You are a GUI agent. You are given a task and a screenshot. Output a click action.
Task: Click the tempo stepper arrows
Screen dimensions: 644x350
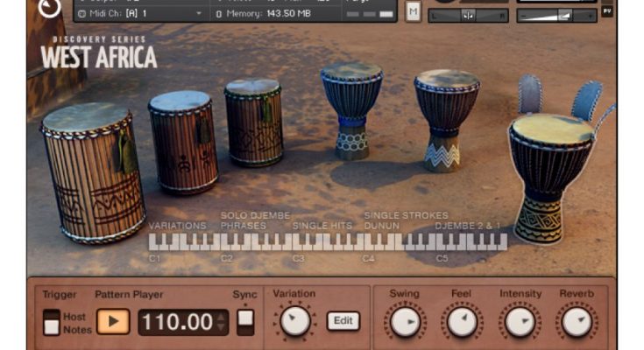point(222,321)
